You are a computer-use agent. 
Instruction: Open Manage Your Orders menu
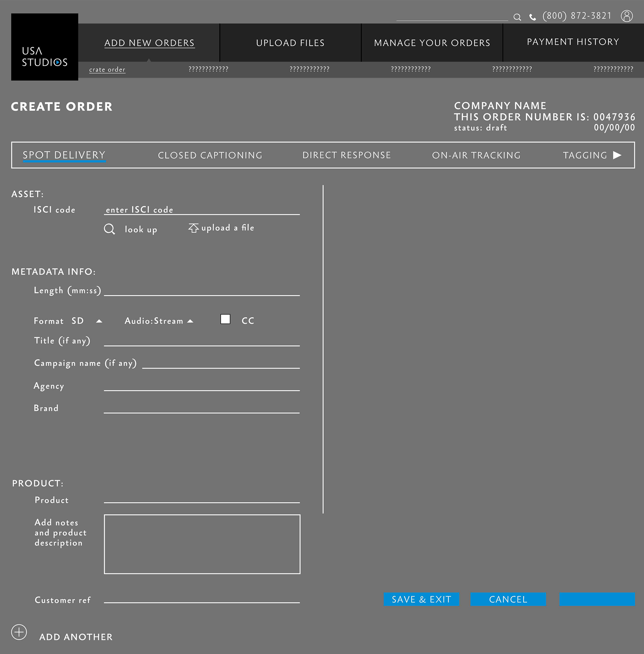[x=432, y=43]
